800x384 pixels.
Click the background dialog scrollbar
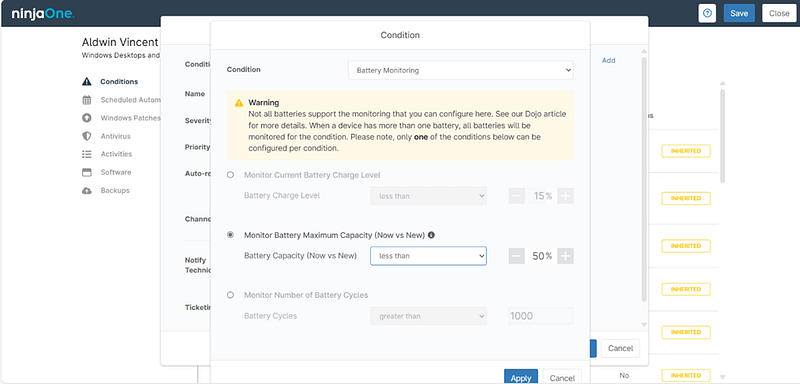pos(644,178)
